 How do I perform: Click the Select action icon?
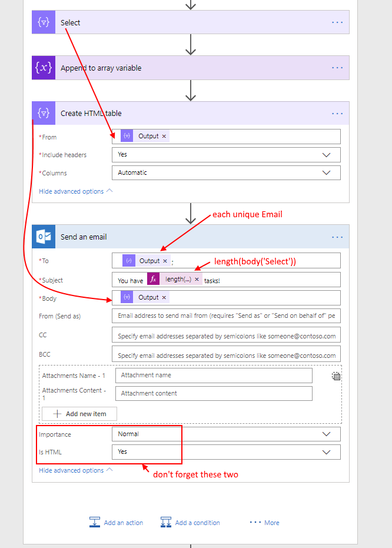pos(43,22)
